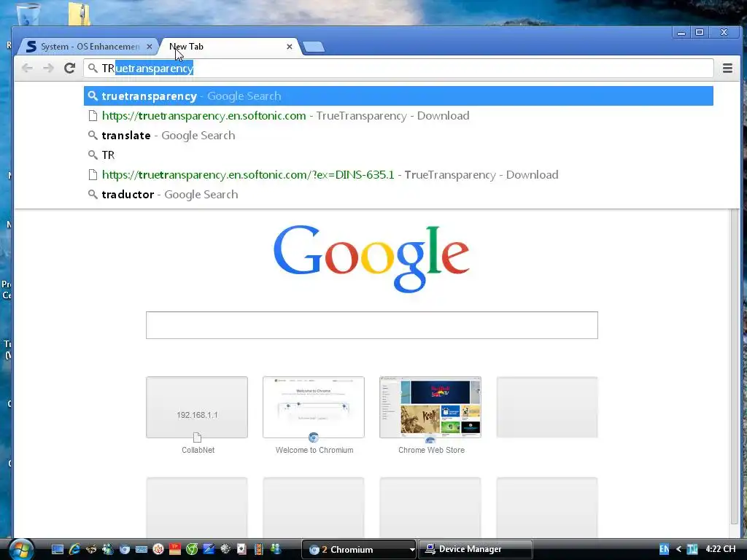The width and height of the screenshot is (747, 560).
Task: Select the New Tab tab
Action: (230, 47)
